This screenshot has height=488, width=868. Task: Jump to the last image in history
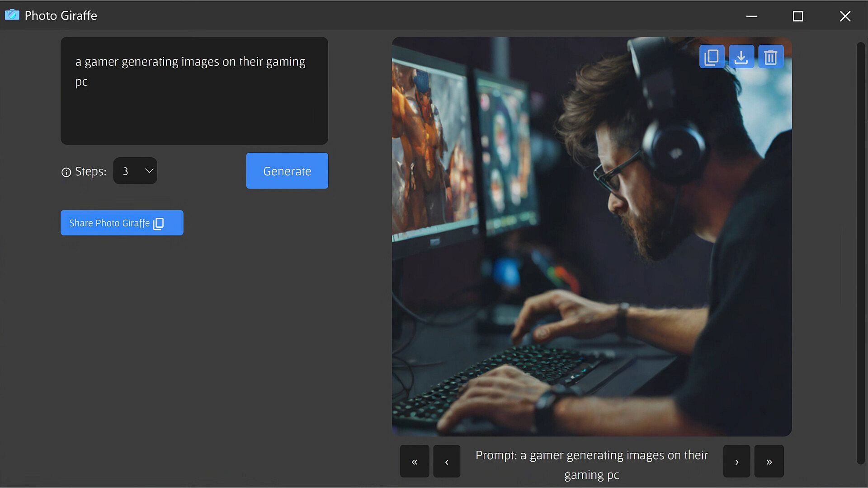[769, 461]
